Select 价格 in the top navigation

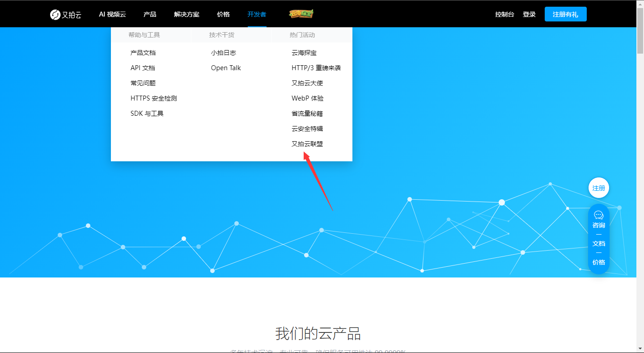coord(223,14)
